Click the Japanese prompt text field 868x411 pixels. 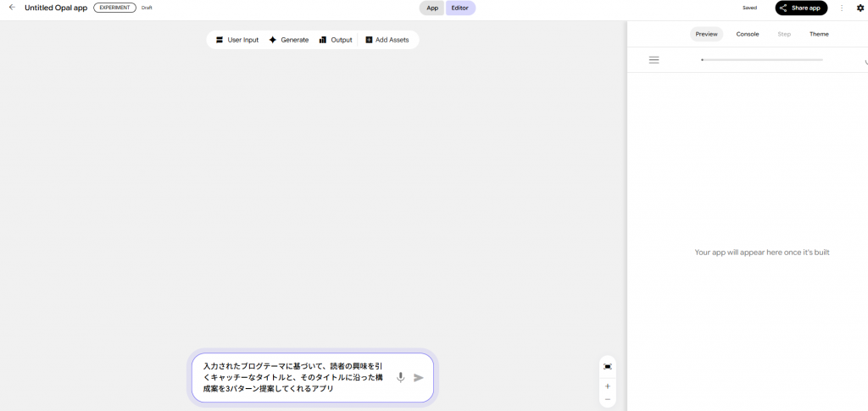coord(293,377)
